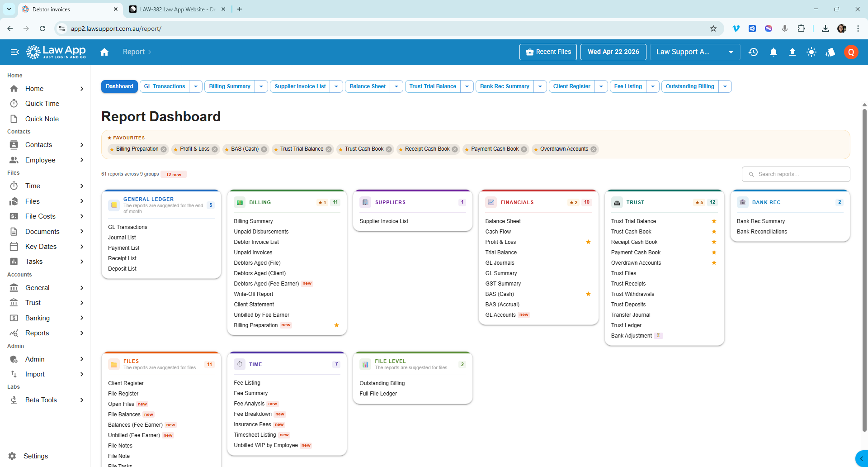The height and width of the screenshot is (467, 868).
Task: Open the browser extensions puzzle icon
Action: coord(801,29)
